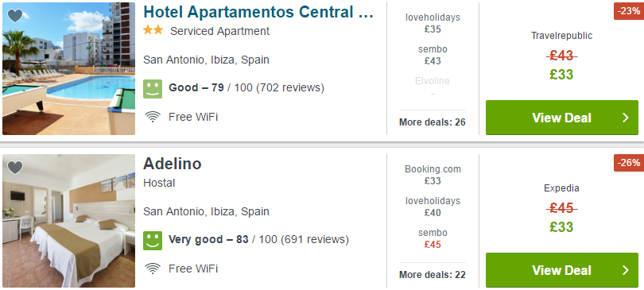The image size is (644, 290).
Task: Click the -26% discount badge
Action: tap(629, 163)
